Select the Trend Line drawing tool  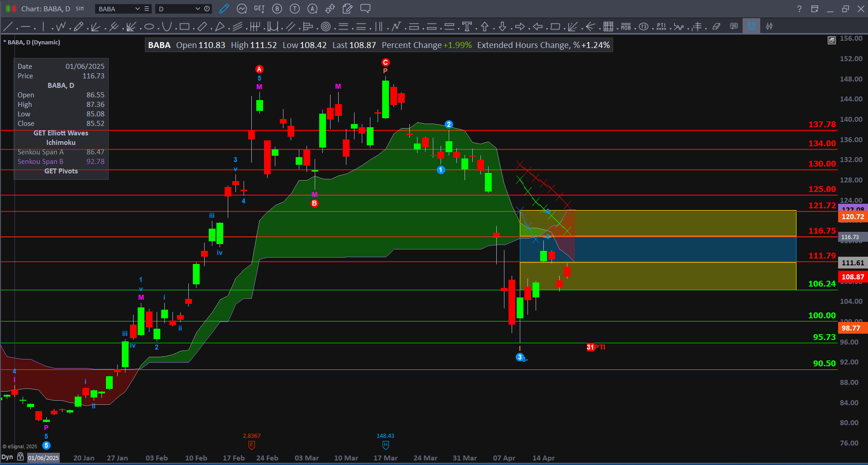tap(7, 26)
